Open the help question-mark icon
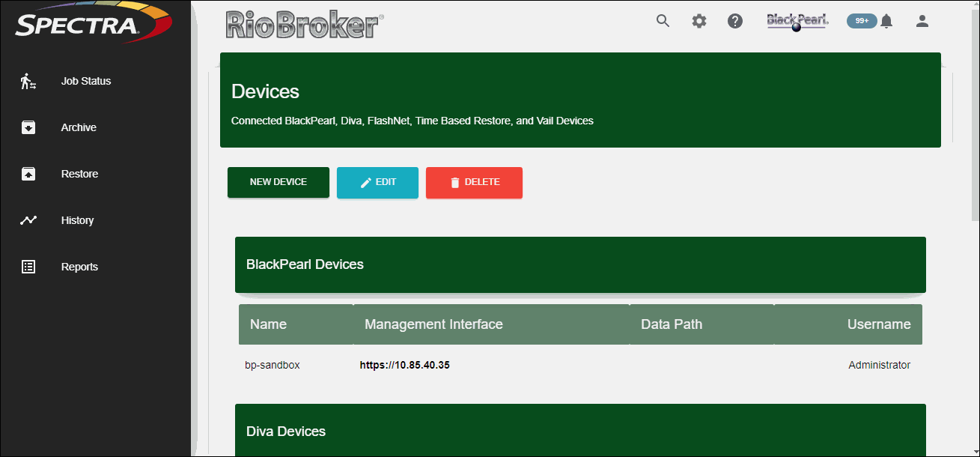Screen dimensions: 980x457 735,21
